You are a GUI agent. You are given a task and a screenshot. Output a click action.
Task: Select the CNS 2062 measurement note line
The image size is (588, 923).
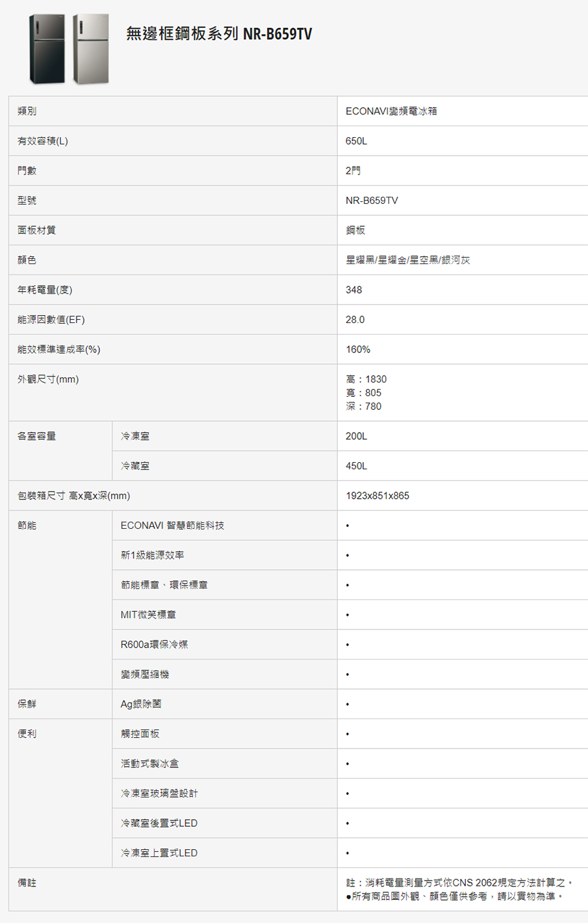click(x=460, y=883)
